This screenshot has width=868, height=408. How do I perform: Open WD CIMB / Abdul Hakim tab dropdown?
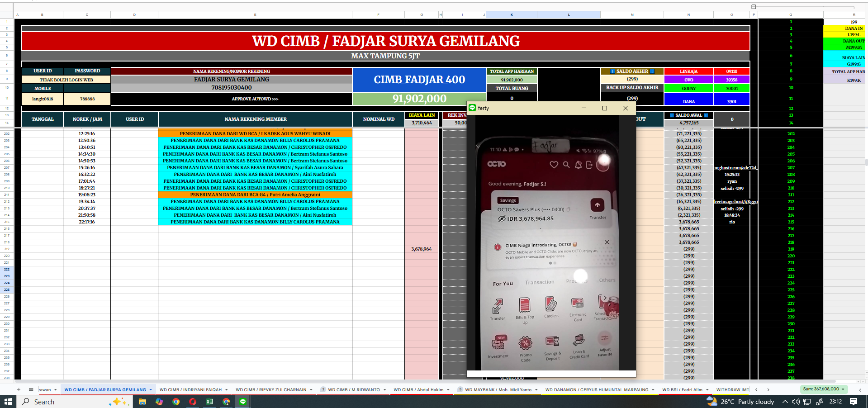448,389
